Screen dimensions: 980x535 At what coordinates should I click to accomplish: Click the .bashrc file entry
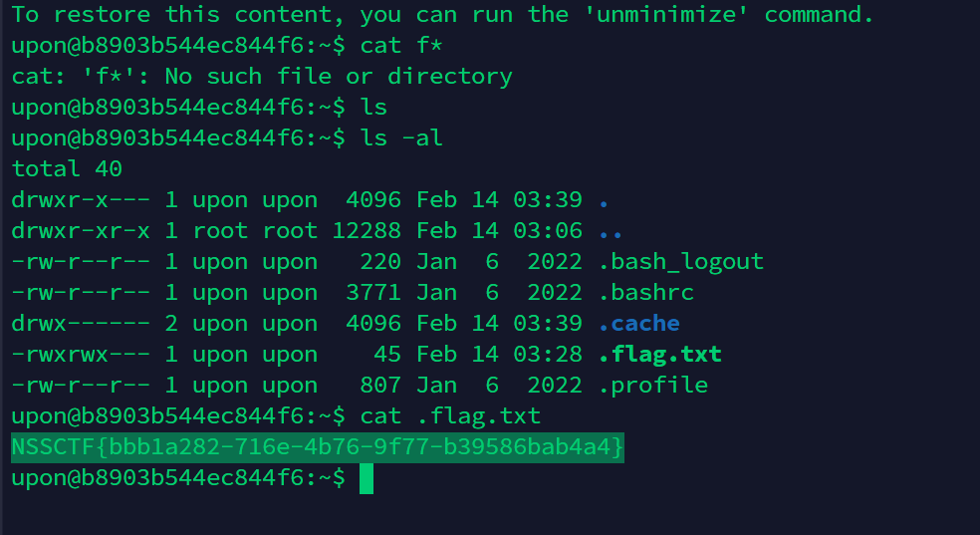pos(645,293)
